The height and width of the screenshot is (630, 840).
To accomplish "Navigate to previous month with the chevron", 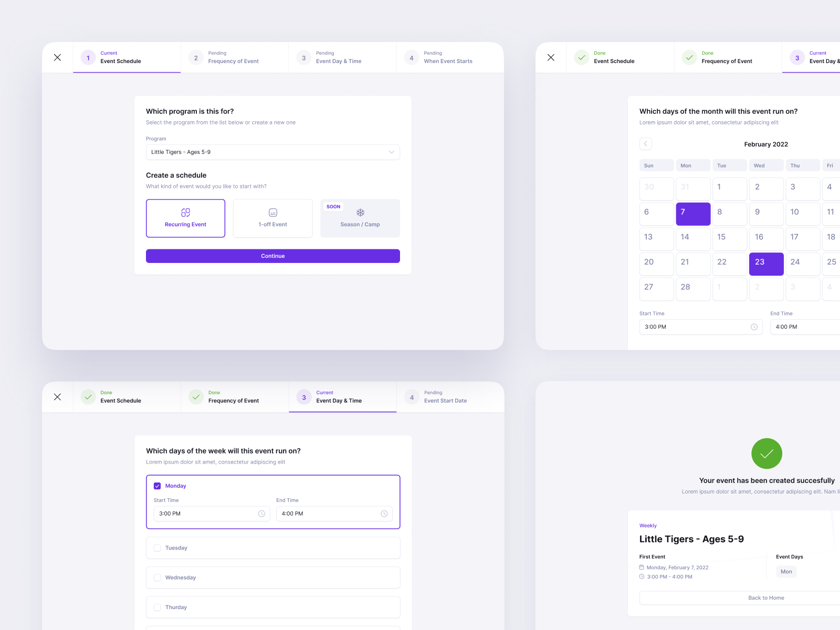I will pos(646,143).
